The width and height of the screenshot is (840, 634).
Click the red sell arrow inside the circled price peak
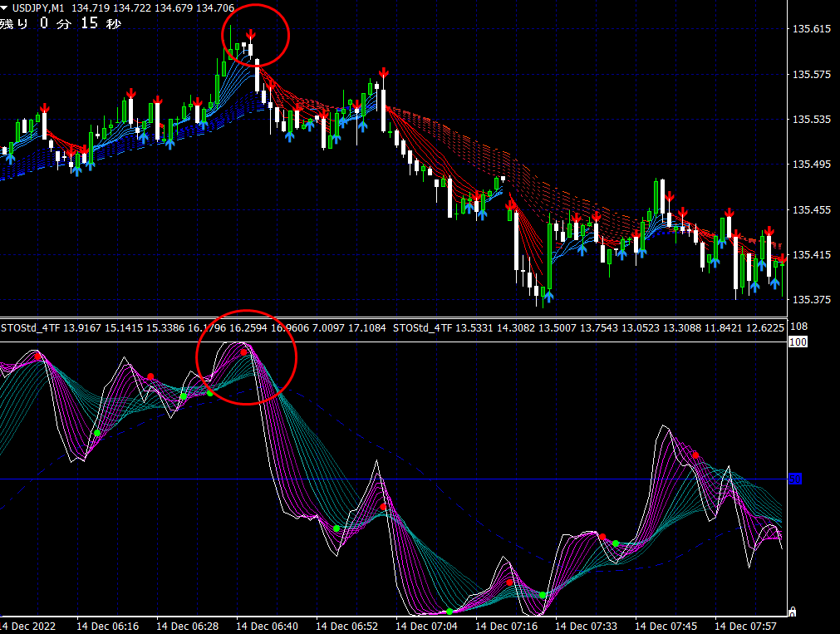point(250,36)
